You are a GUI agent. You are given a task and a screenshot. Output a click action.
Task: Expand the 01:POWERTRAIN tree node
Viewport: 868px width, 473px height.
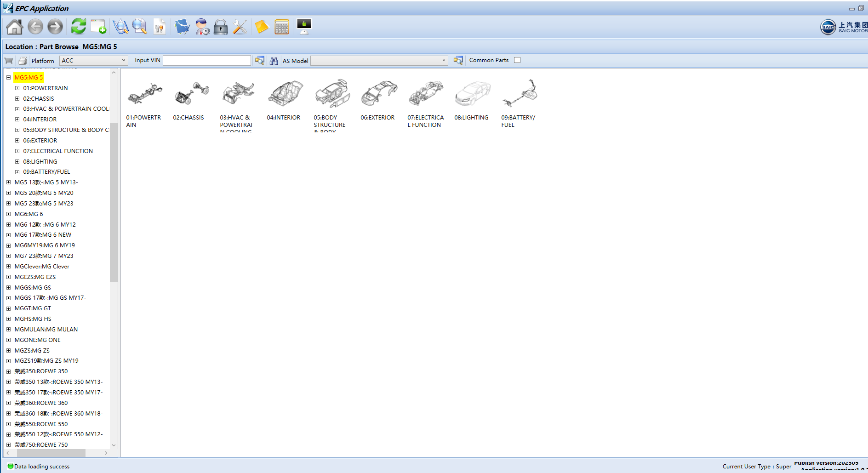click(x=17, y=88)
